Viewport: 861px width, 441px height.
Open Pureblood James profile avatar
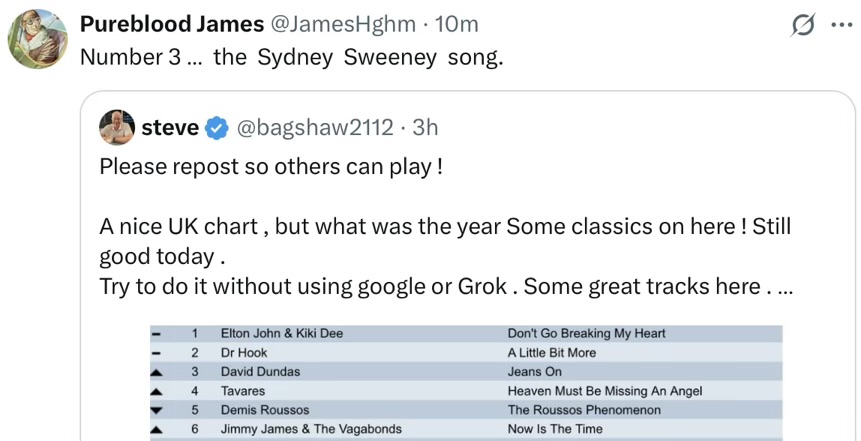click(37, 38)
